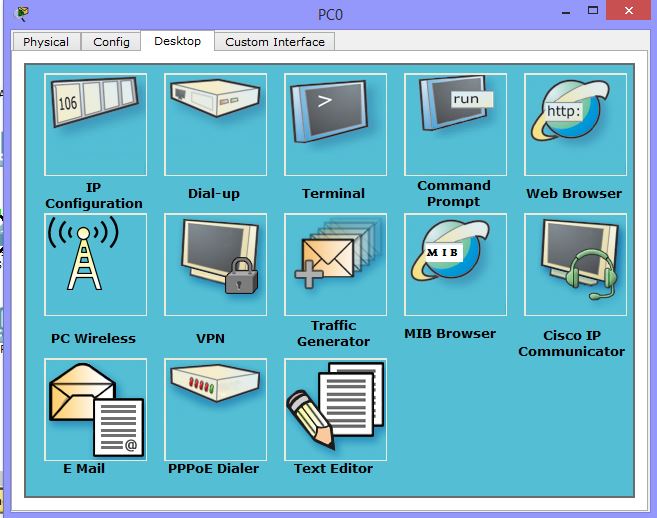The width and height of the screenshot is (657, 518).
Task: Click the "Traffic Generator" label
Action: tap(334, 334)
